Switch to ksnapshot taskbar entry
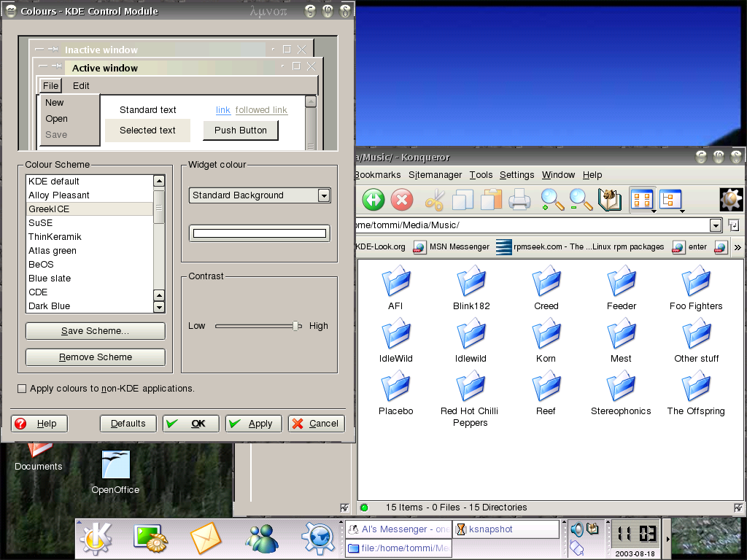Image resolution: width=747 pixels, height=560 pixels. (x=506, y=529)
